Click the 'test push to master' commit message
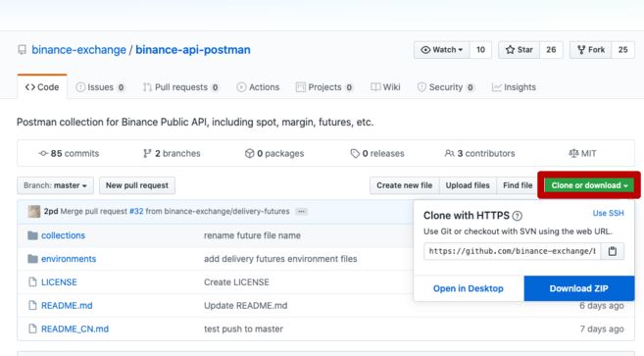This screenshot has height=356, width=644. coord(243,329)
